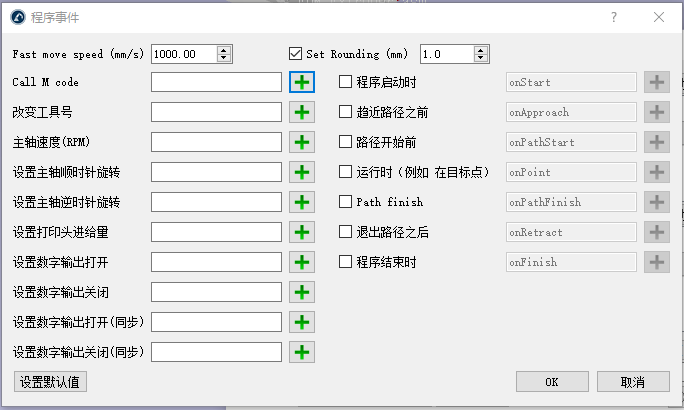
Task: Focus the 设置主轴顺时针旋转 input field
Action: 216,172
